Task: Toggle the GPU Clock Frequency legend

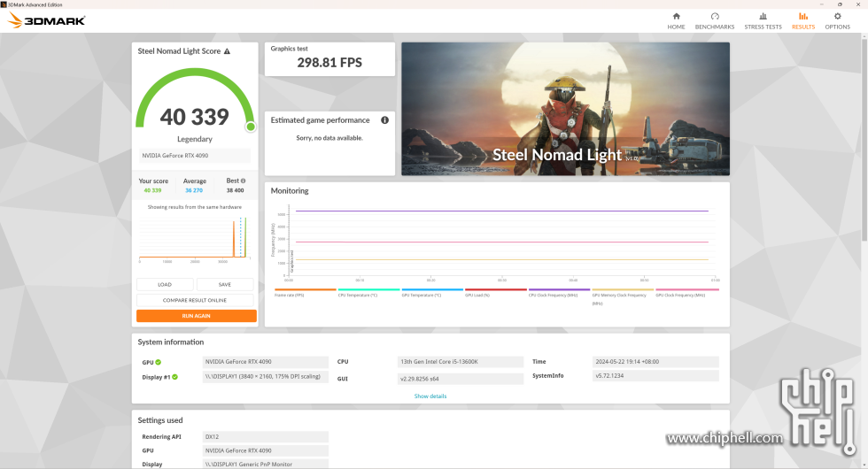Action: [687, 293]
